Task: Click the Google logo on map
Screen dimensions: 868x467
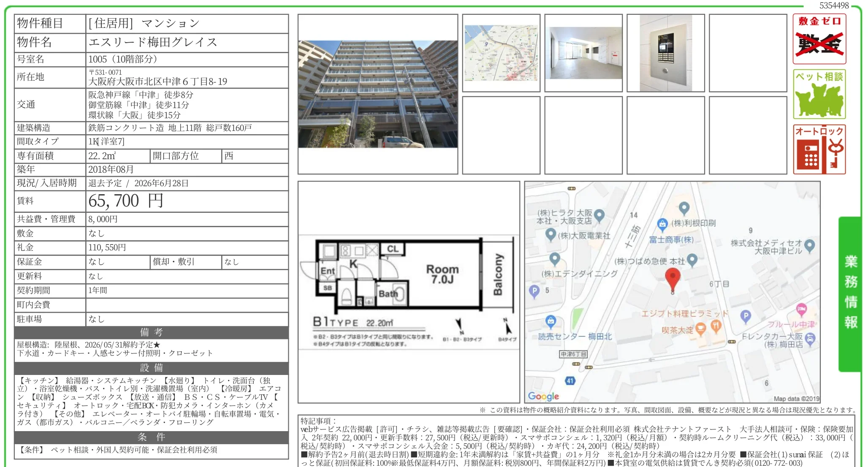Action: [543, 396]
